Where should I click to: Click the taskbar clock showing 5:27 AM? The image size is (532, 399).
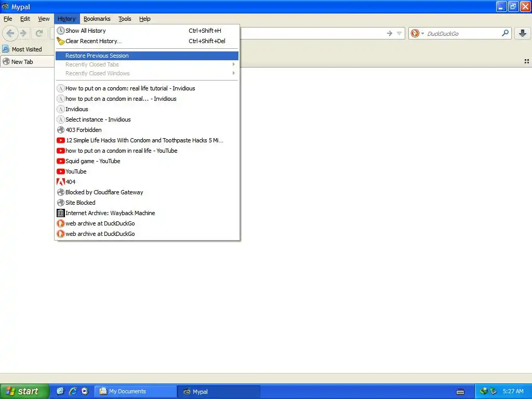pyautogui.click(x=513, y=391)
